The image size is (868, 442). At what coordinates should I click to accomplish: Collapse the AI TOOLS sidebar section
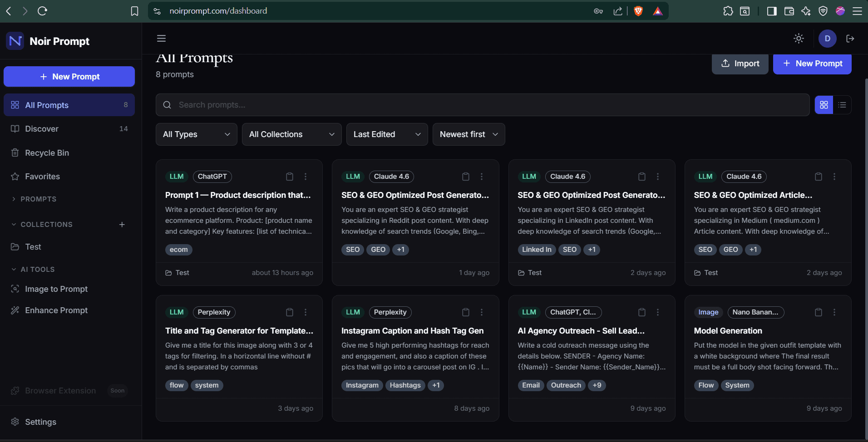pyautogui.click(x=33, y=270)
